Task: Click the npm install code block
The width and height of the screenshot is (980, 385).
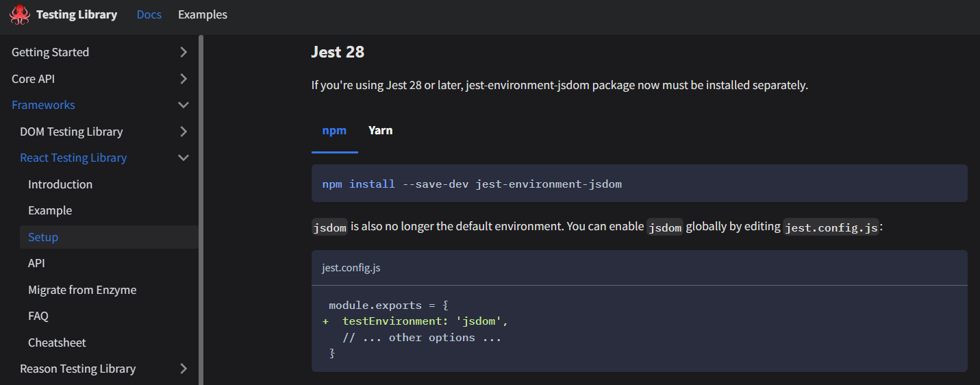Action: [x=639, y=184]
